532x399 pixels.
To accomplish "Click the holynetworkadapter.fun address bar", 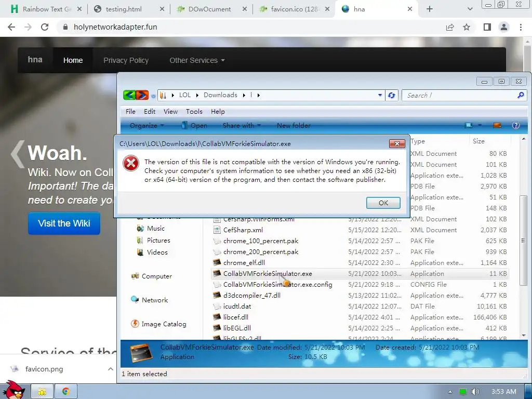I will [x=250, y=27].
